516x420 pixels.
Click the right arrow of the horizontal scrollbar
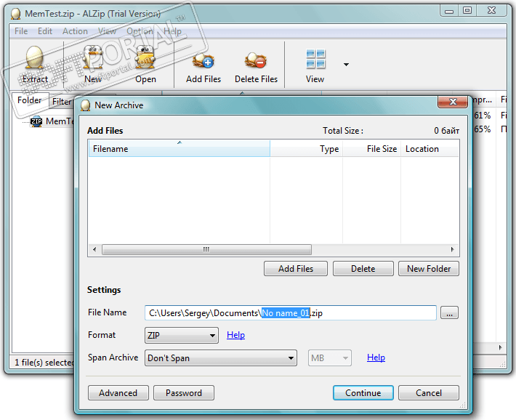(x=453, y=249)
